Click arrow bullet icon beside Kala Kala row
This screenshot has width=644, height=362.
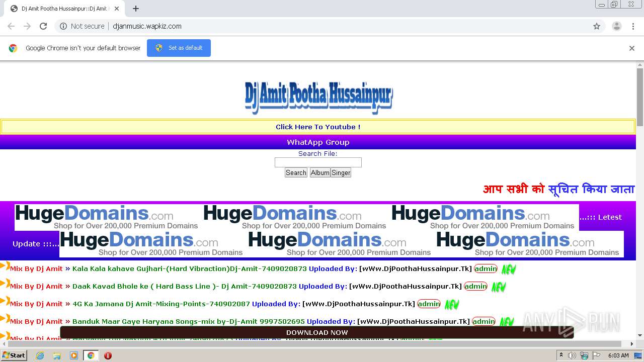point(5,265)
